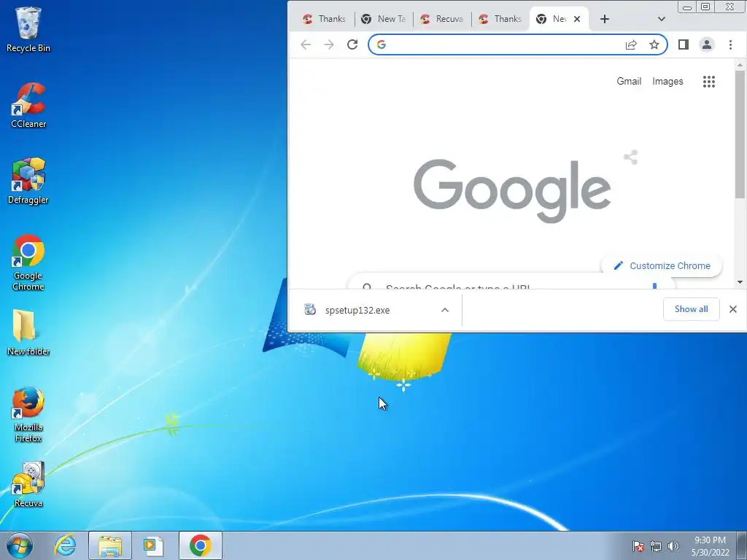Click the Chrome back arrow
The image size is (747, 560).
[x=306, y=44]
